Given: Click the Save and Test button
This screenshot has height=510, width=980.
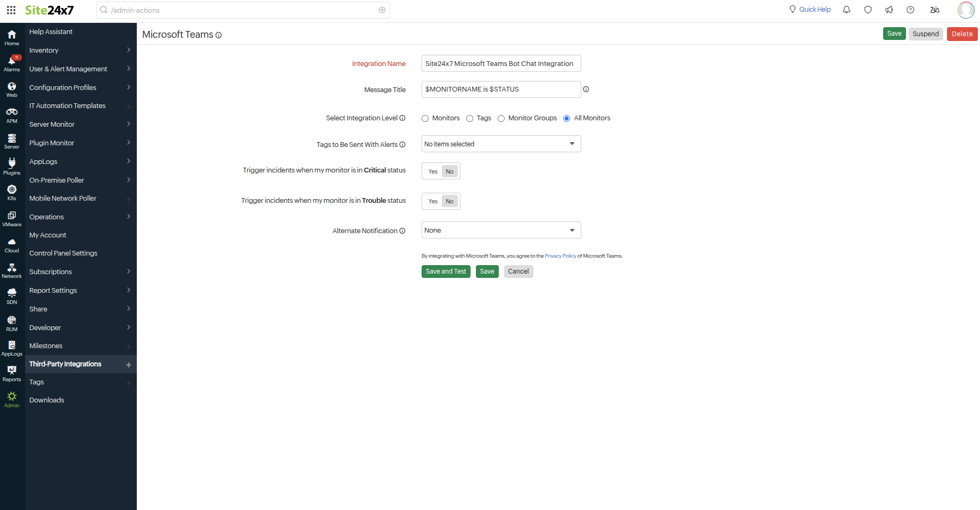Looking at the screenshot, I should click(x=446, y=271).
